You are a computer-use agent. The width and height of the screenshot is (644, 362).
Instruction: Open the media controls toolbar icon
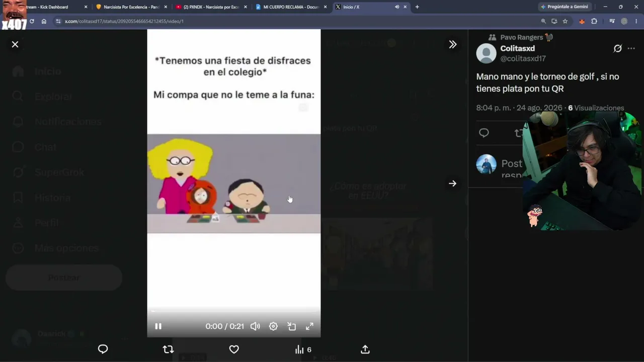point(612,21)
